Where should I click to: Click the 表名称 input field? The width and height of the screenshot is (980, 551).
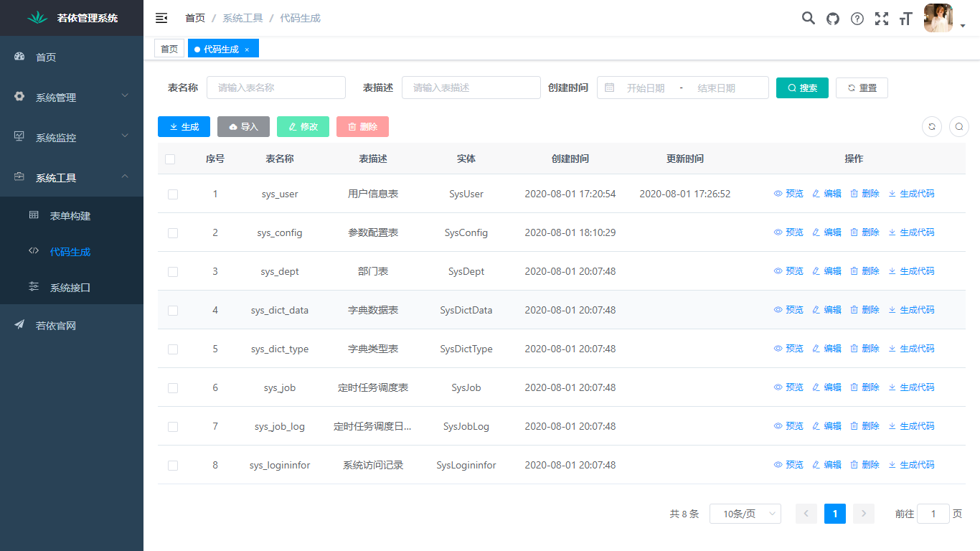pos(275,87)
